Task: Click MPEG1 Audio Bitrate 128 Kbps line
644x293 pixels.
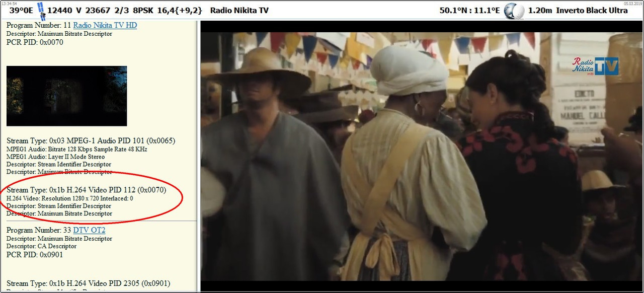Action: (76, 150)
